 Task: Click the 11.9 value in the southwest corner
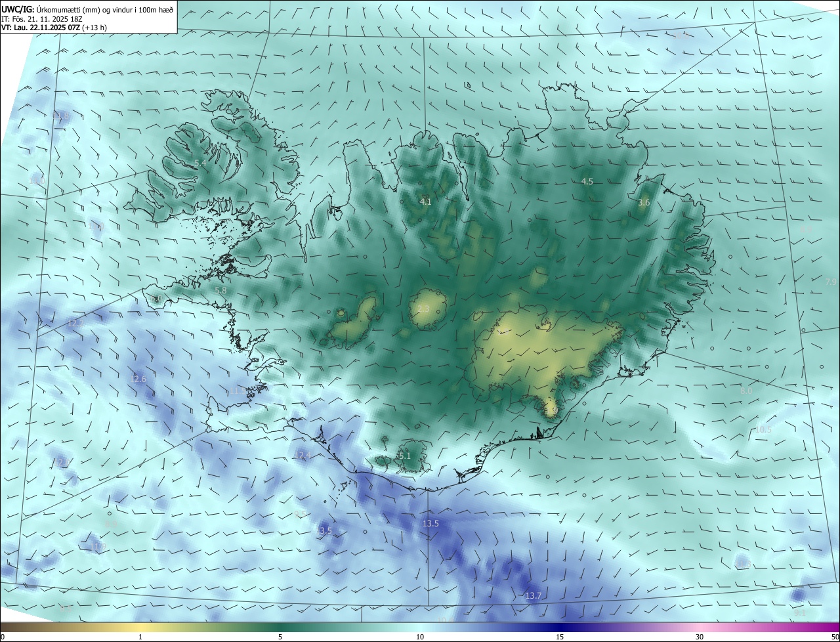click(x=98, y=546)
